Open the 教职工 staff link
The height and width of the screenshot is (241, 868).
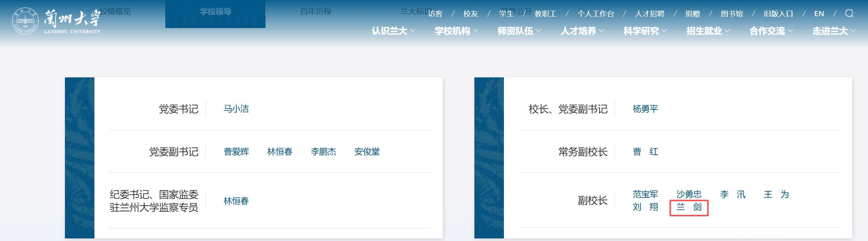coord(546,14)
